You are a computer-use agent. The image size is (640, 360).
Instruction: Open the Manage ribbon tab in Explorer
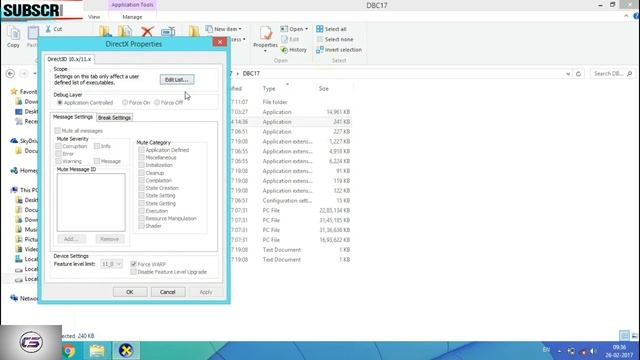(132, 17)
